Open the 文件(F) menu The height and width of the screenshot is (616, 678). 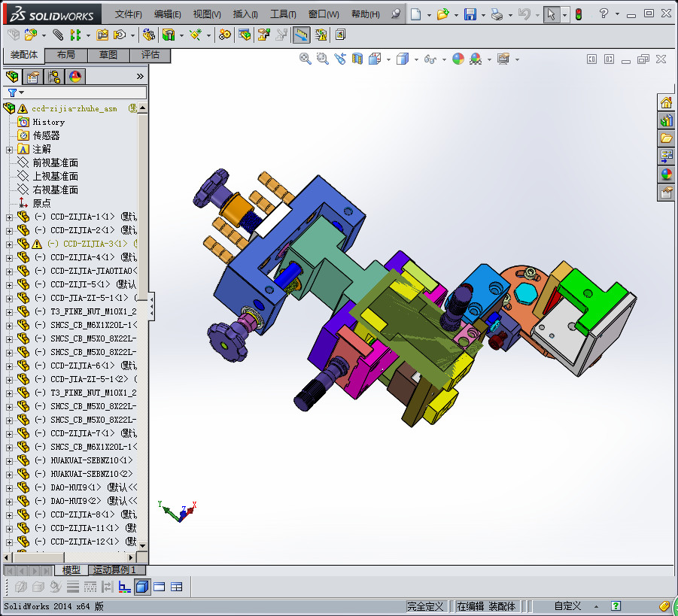click(x=129, y=14)
